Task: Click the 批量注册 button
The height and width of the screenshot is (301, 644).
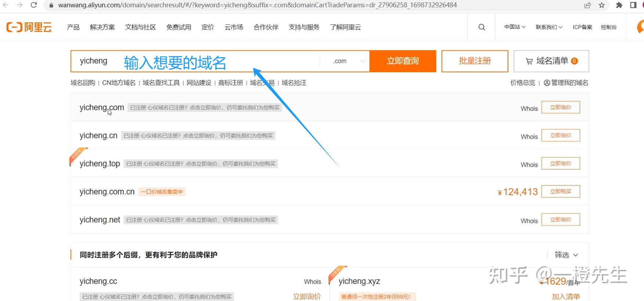Action: pyautogui.click(x=475, y=61)
